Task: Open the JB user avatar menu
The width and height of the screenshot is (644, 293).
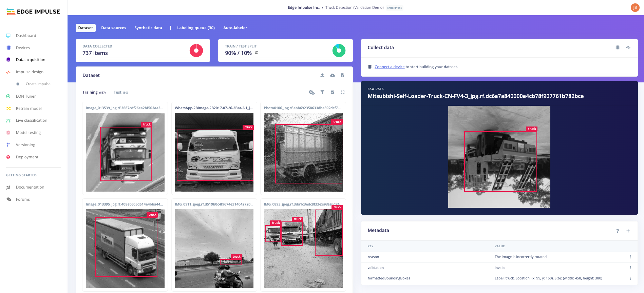Action: (635, 7)
